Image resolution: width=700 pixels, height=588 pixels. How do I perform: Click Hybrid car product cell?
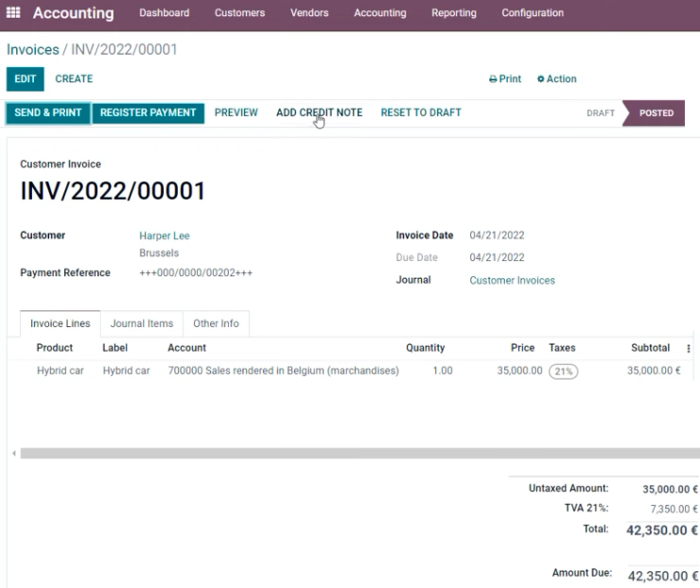(x=61, y=371)
